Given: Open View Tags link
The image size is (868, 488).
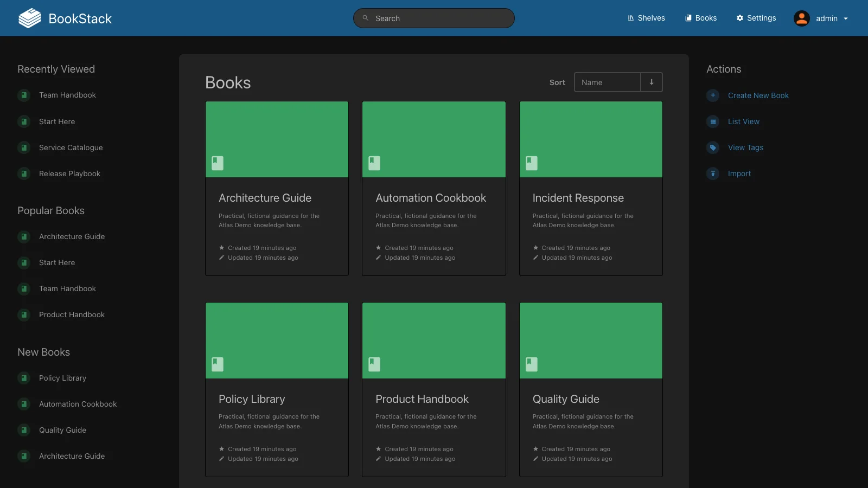Looking at the screenshot, I should 745,147.
